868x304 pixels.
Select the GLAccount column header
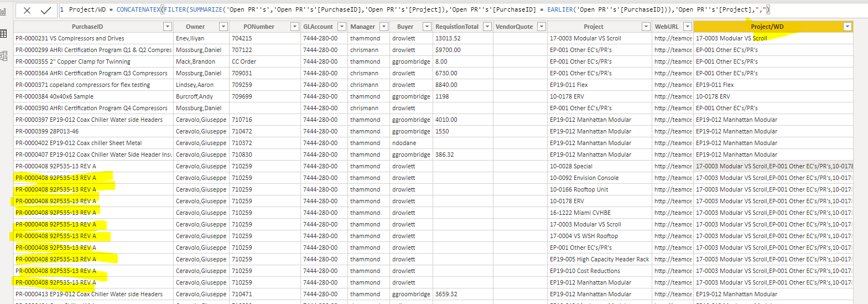tap(318, 27)
